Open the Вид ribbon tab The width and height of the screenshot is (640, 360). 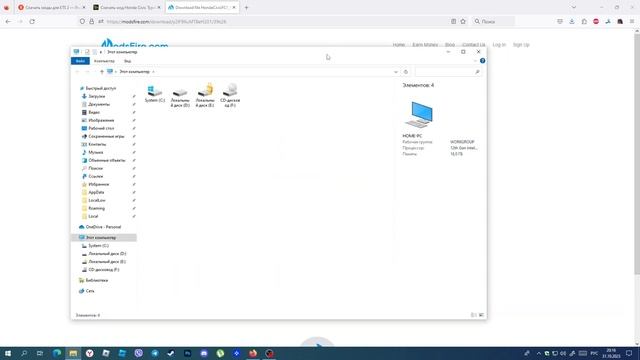(x=127, y=61)
